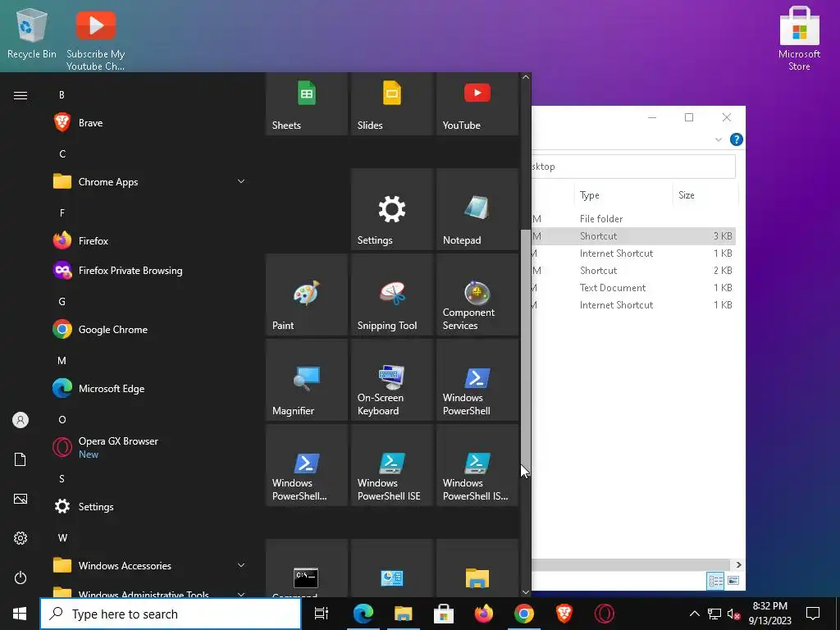This screenshot has width=840, height=630.
Task: Open the Settings gear tile
Action: [391, 209]
